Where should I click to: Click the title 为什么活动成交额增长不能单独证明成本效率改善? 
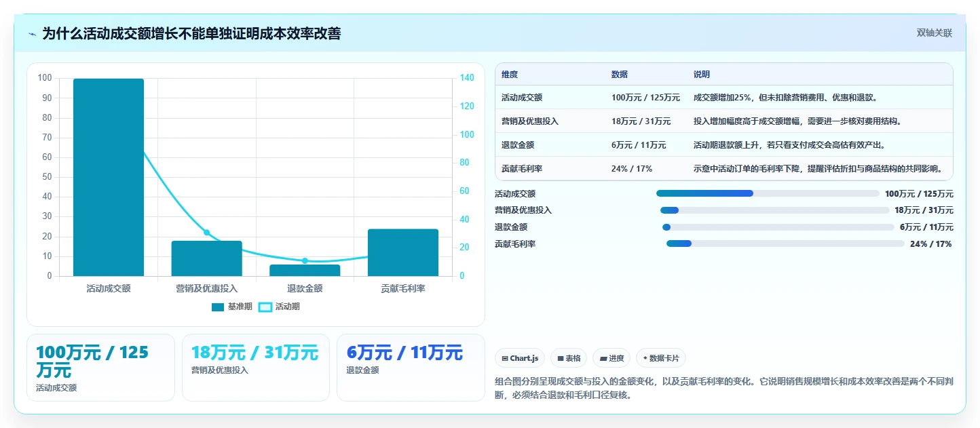(191, 34)
